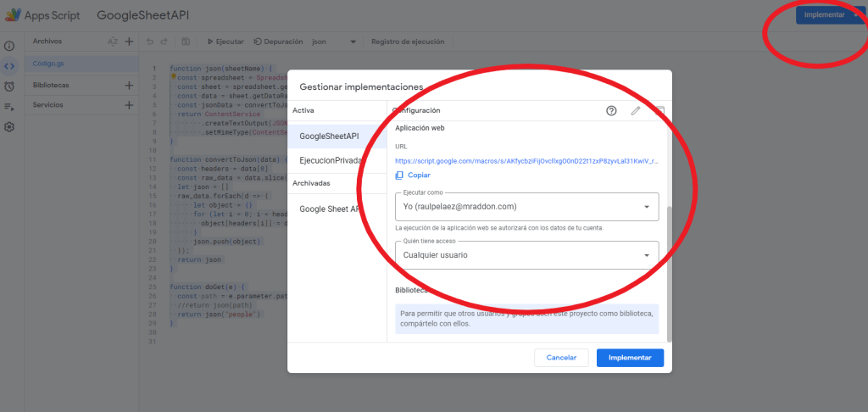Click the Cancelar button
Image resolution: width=868 pixels, height=412 pixels.
point(561,358)
